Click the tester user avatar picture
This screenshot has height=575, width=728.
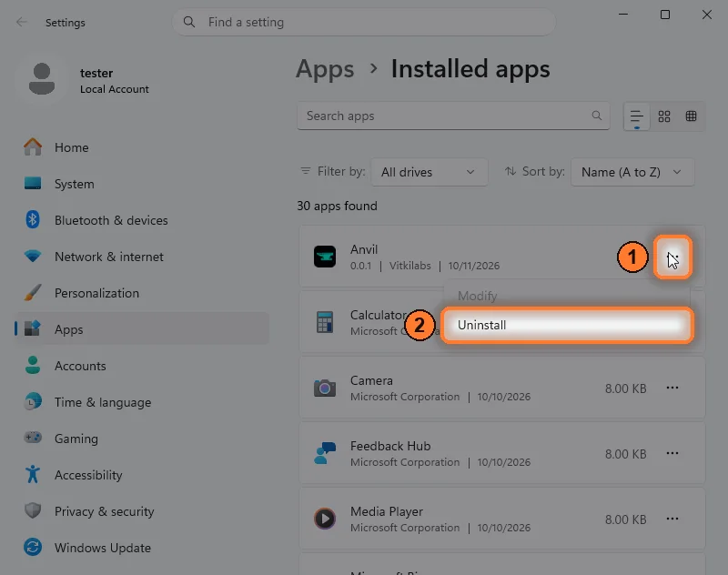(x=42, y=79)
